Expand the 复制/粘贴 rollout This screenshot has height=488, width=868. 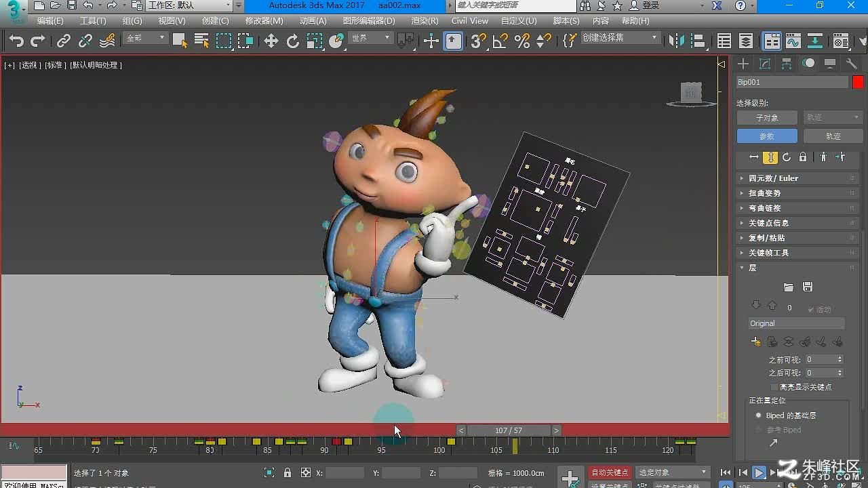coord(798,238)
